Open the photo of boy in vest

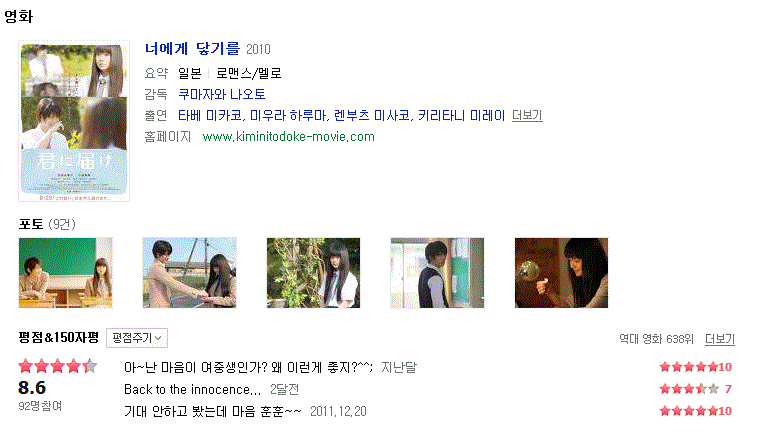click(x=438, y=273)
